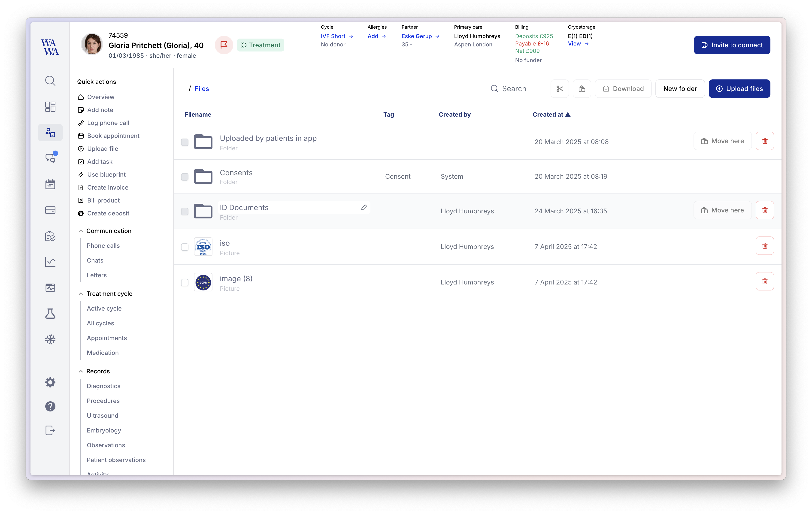Open the cryostorage snowflake sidebar icon
812x514 pixels.
coord(50,339)
